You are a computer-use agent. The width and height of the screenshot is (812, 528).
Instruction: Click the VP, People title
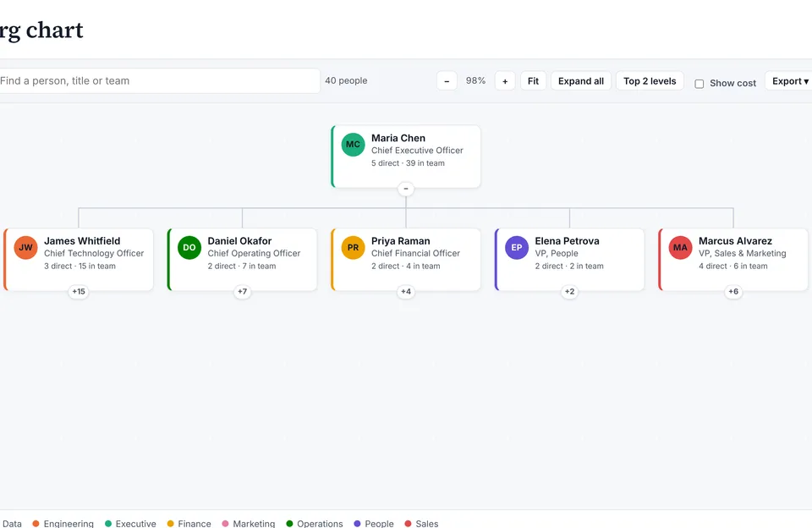tap(557, 253)
